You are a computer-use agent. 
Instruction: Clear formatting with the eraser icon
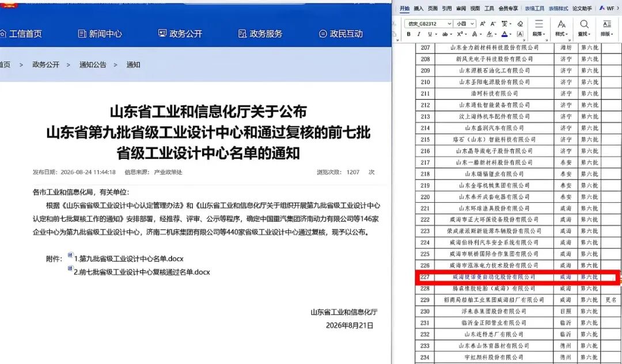520,24
